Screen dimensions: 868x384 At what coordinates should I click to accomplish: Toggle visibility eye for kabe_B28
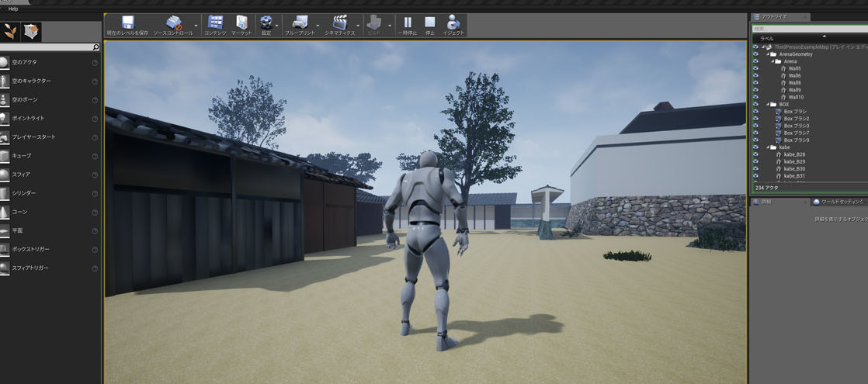click(755, 154)
